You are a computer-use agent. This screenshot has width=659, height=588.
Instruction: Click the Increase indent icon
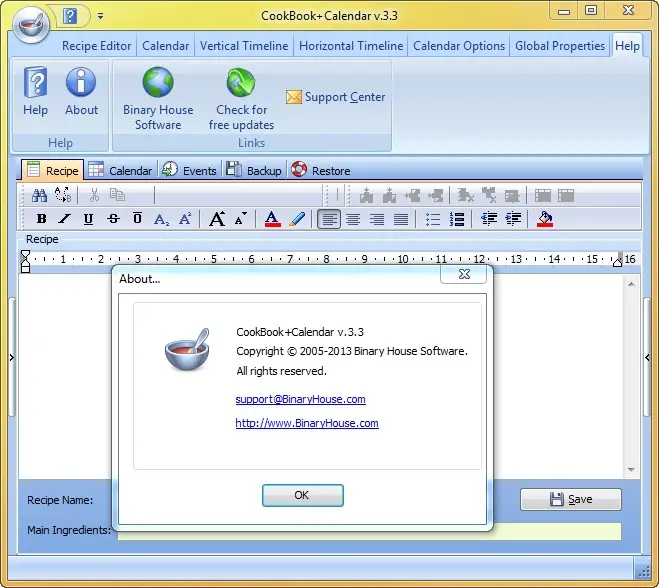click(x=513, y=219)
